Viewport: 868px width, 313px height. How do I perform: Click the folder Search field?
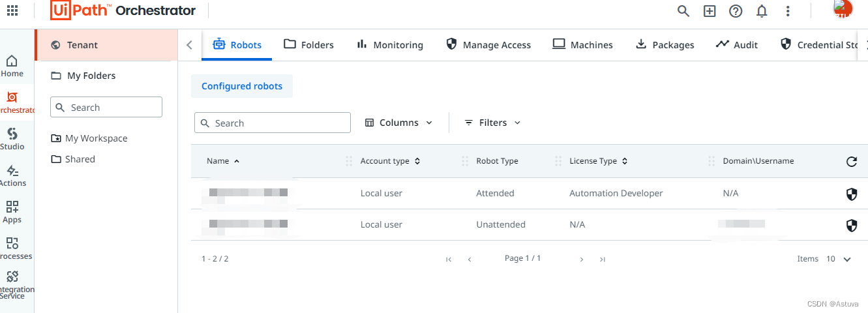[x=106, y=108]
